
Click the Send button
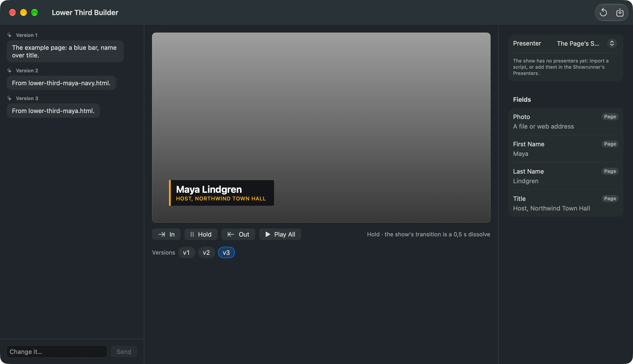[124, 352]
